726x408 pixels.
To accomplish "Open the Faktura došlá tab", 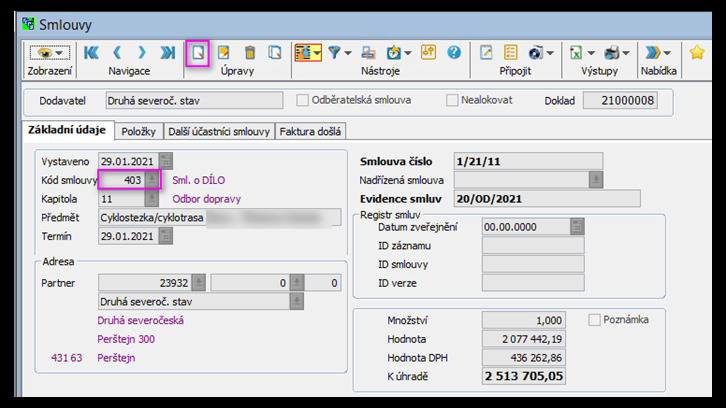I will point(310,131).
